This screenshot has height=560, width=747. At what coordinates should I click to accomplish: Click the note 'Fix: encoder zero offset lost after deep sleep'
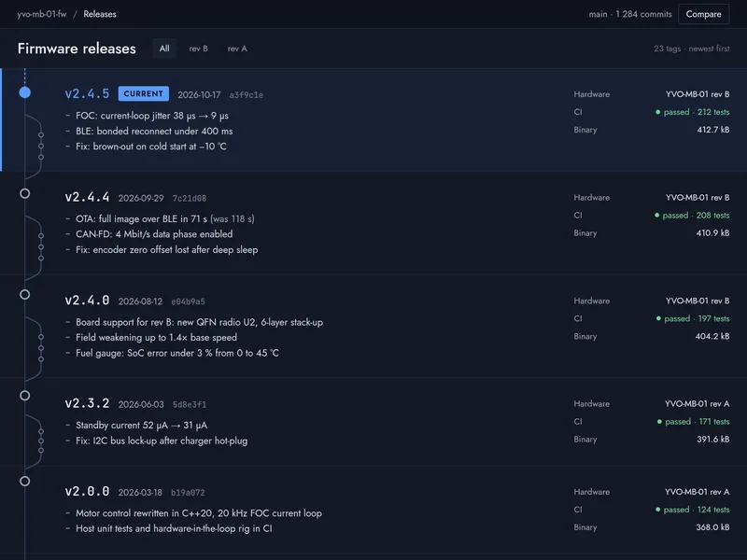point(167,249)
